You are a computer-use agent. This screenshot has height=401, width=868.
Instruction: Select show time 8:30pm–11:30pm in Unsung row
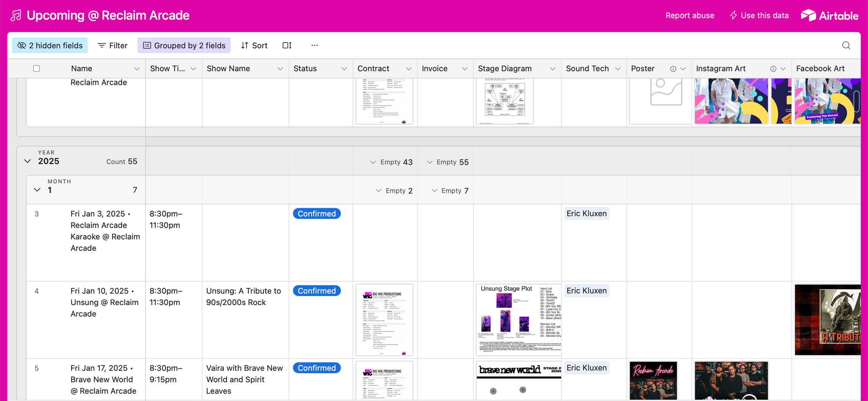[174, 320]
